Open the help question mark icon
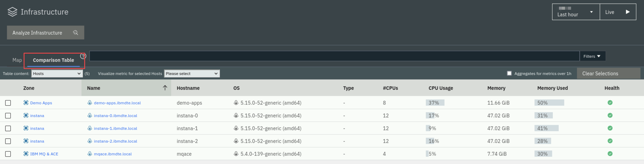The height and width of the screenshot is (164, 644). 83,56
